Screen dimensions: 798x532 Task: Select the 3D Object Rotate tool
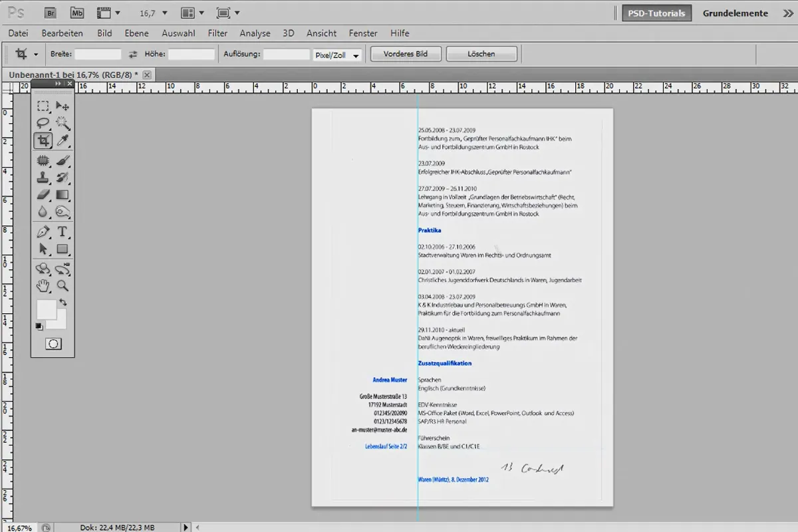(43, 269)
